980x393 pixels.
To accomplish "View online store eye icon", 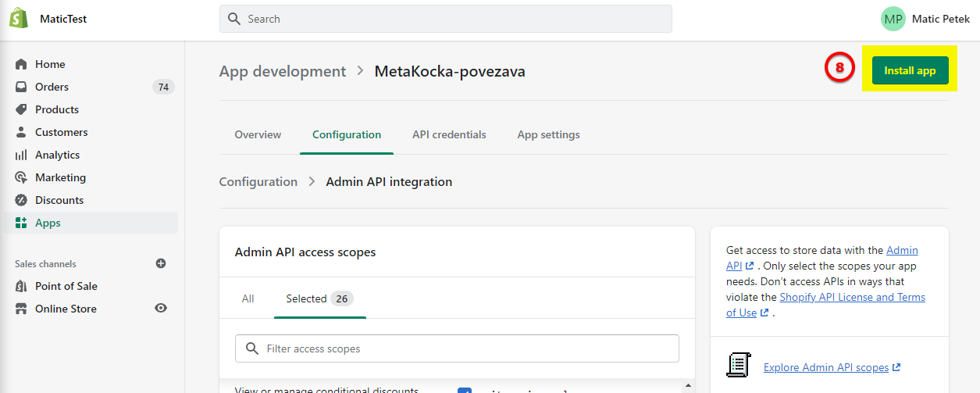I will [x=161, y=309].
